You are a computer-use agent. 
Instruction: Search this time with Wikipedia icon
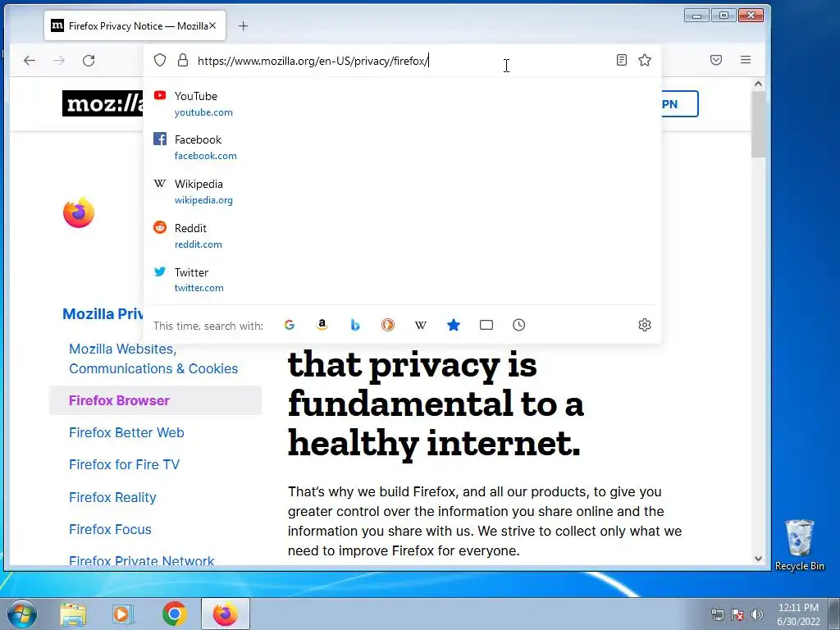pos(421,325)
